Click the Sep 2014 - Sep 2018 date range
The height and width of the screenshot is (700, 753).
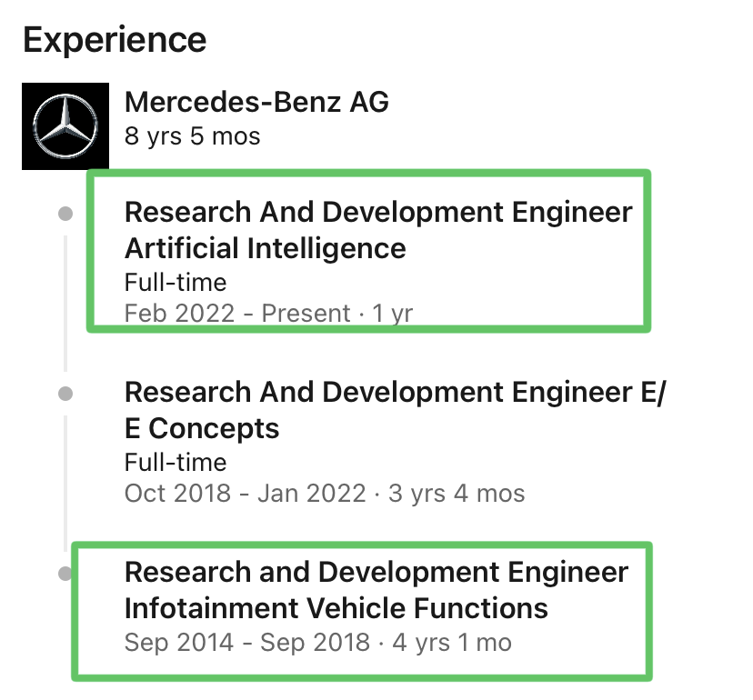coord(246,643)
